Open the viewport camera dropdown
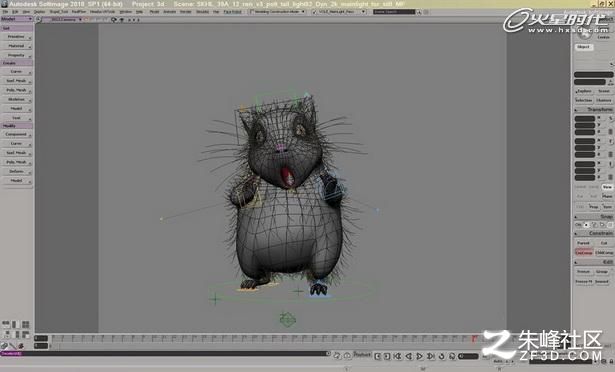Image resolution: width=615 pixels, height=372 pixels. 64,19
